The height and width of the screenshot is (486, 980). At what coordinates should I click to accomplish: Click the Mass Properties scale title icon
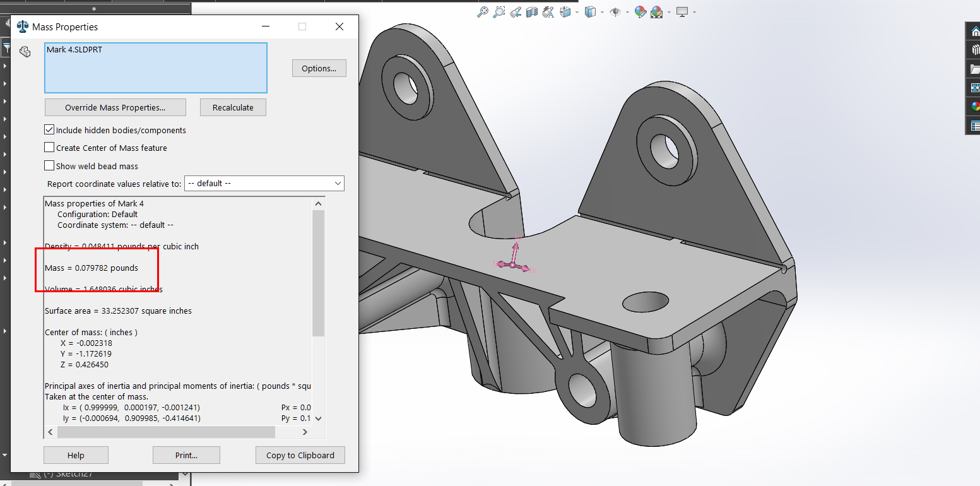[23, 27]
